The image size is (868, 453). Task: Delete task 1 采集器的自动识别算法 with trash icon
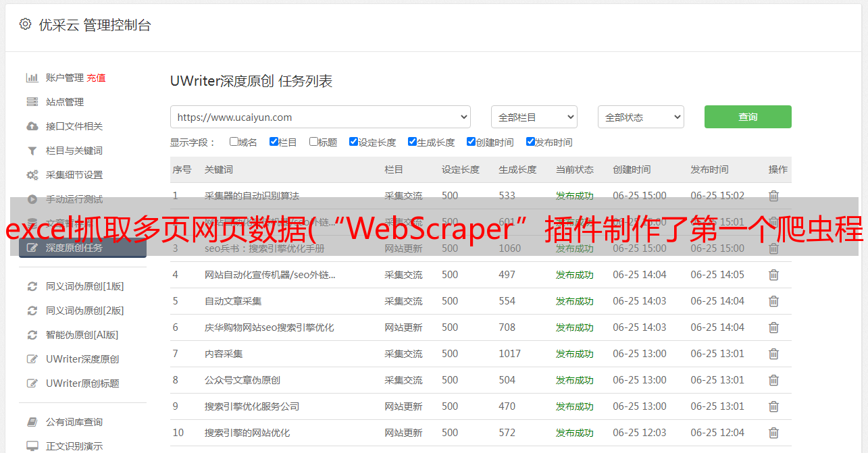tap(773, 196)
